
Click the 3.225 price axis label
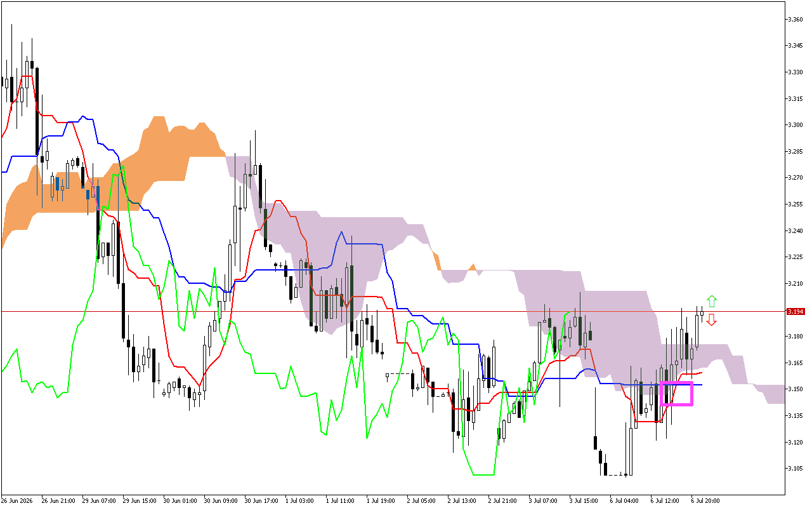tap(796, 257)
